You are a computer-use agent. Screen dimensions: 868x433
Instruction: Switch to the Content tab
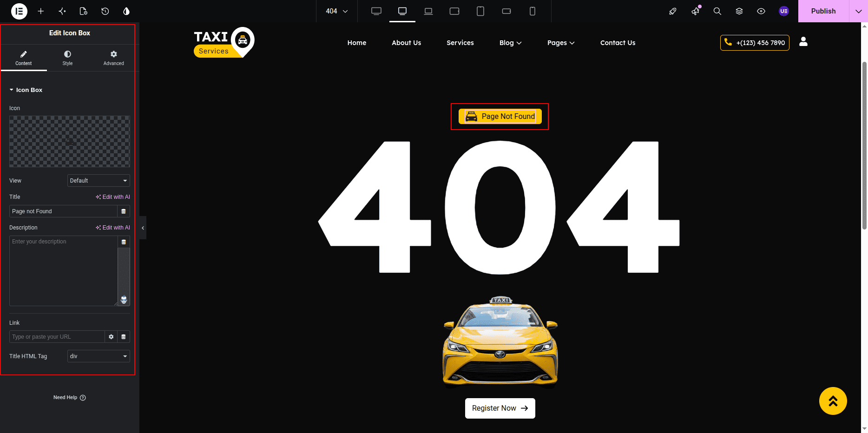pyautogui.click(x=24, y=58)
